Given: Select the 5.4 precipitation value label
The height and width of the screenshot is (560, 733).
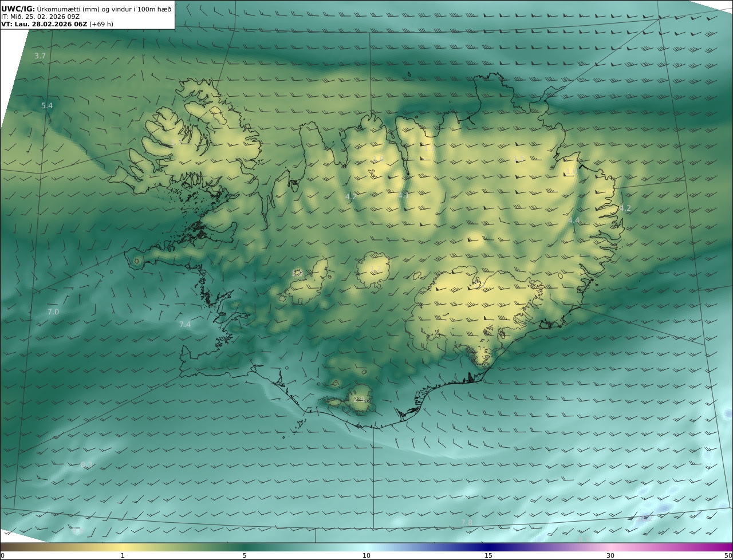Looking at the screenshot, I should [46, 106].
